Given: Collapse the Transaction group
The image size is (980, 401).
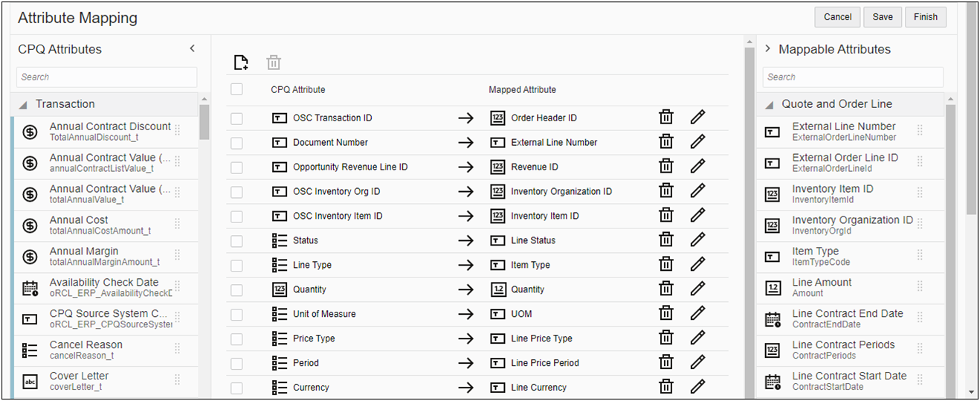Looking at the screenshot, I should point(22,104).
